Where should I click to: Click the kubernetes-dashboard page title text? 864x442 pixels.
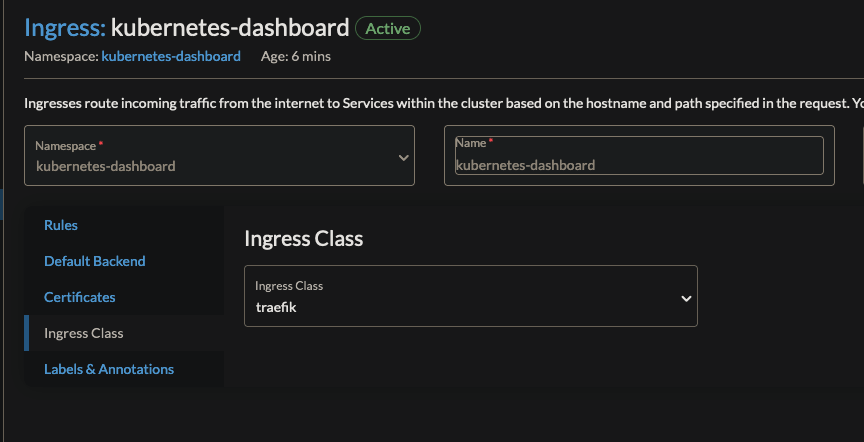coord(230,28)
